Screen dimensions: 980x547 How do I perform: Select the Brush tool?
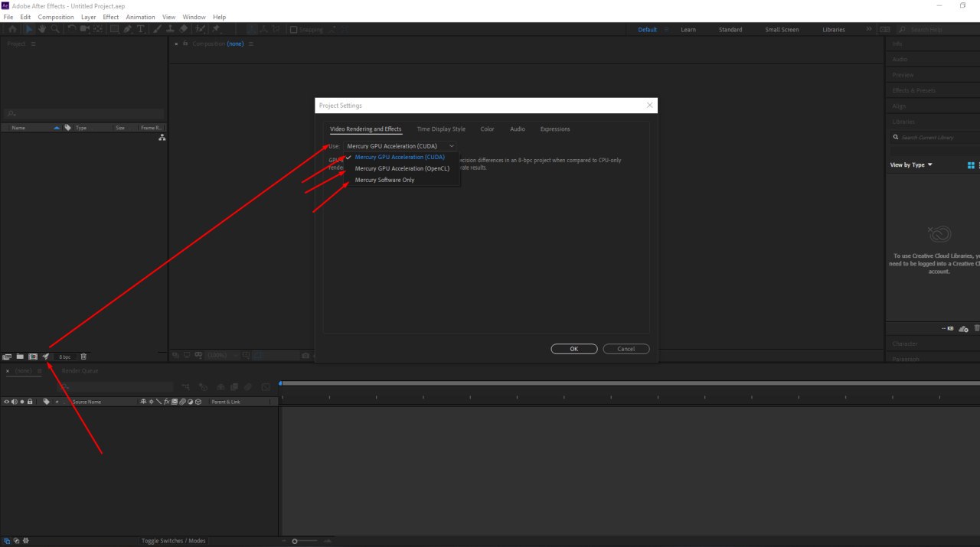(x=157, y=29)
